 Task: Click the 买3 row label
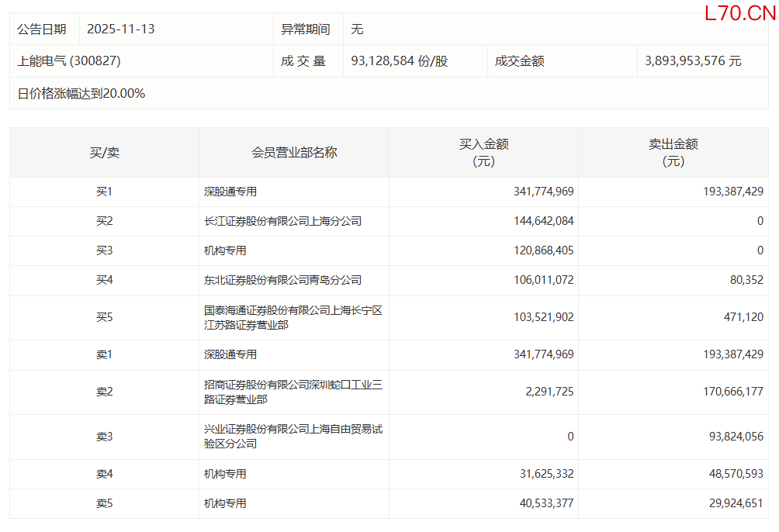point(104,250)
